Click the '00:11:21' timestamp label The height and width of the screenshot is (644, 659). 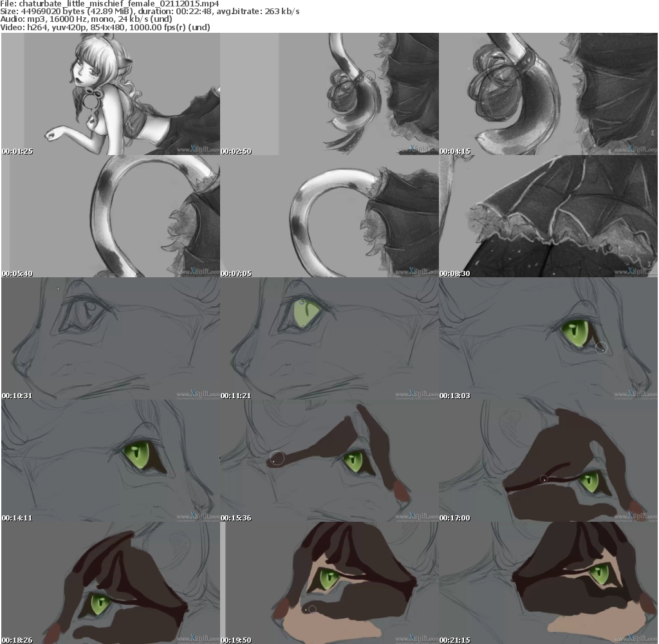coord(236,396)
